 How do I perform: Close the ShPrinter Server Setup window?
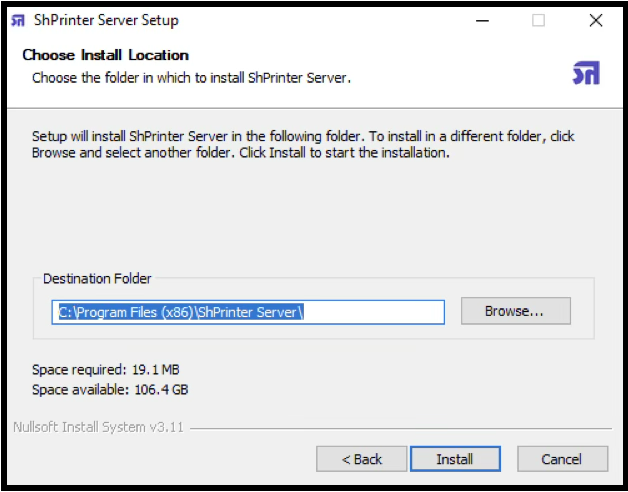(596, 20)
